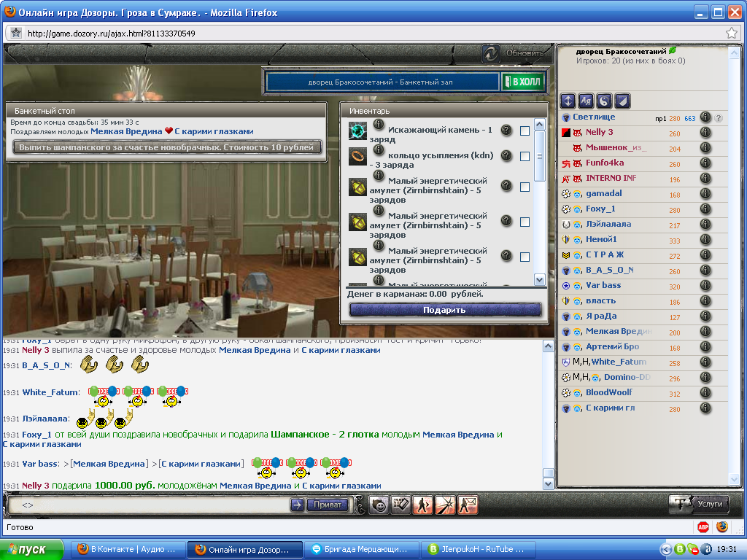
Task: Click the browser address bar URL
Action: tap(111, 34)
